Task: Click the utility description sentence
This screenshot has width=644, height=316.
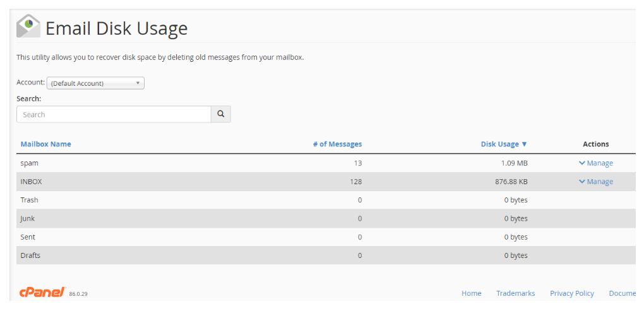Action: 160,57
